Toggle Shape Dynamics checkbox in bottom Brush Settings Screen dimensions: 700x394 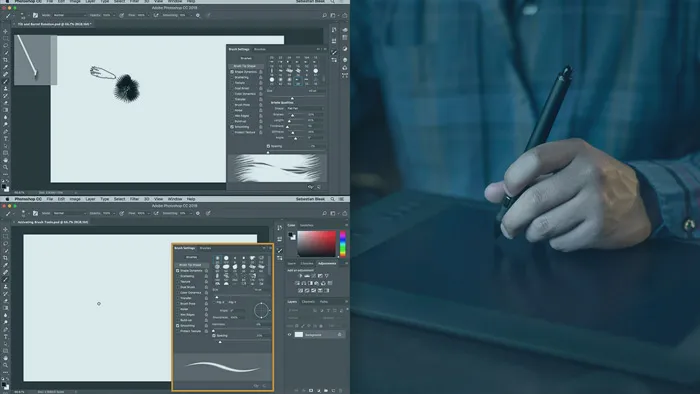178,270
